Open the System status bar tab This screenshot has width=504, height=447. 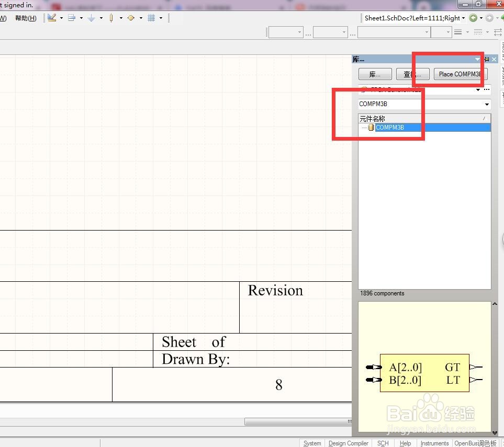[x=312, y=443]
